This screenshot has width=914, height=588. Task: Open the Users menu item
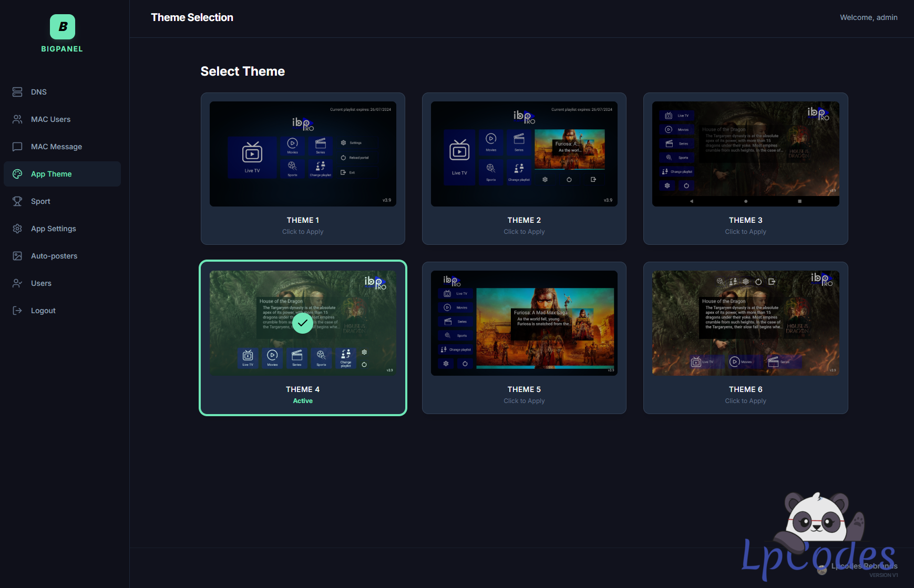click(x=41, y=283)
